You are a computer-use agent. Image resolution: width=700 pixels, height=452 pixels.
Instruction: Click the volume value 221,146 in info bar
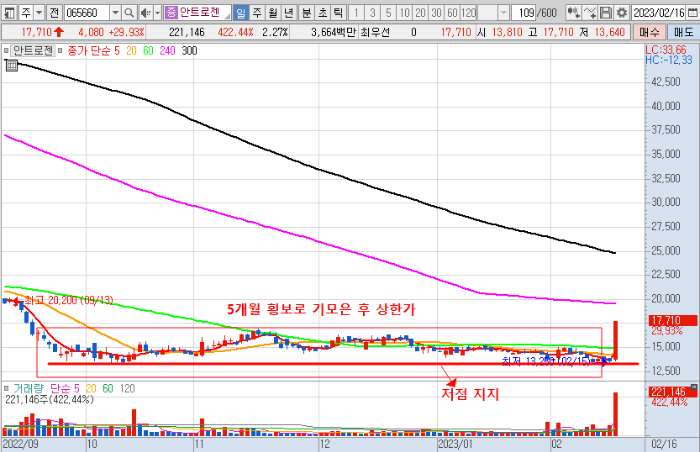click(187, 32)
